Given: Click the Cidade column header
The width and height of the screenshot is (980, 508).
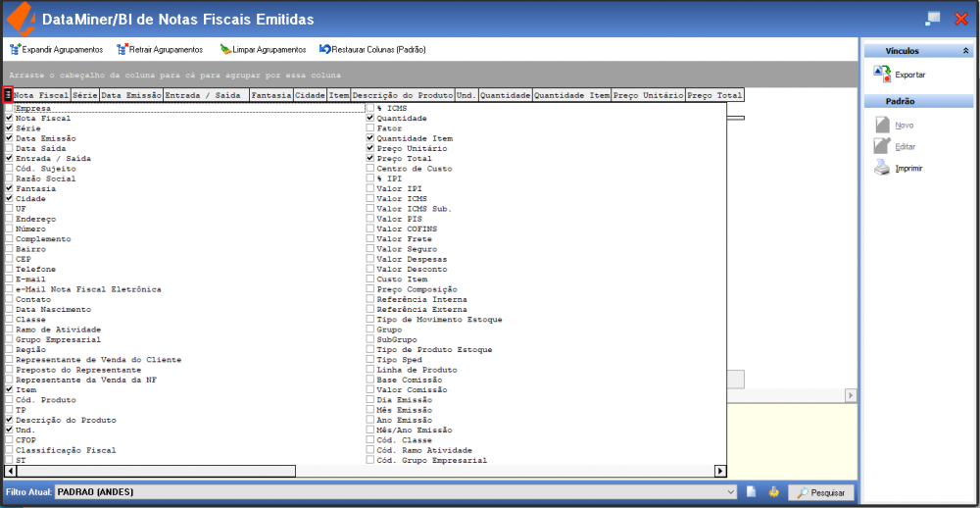Looking at the screenshot, I should coord(310,95).
